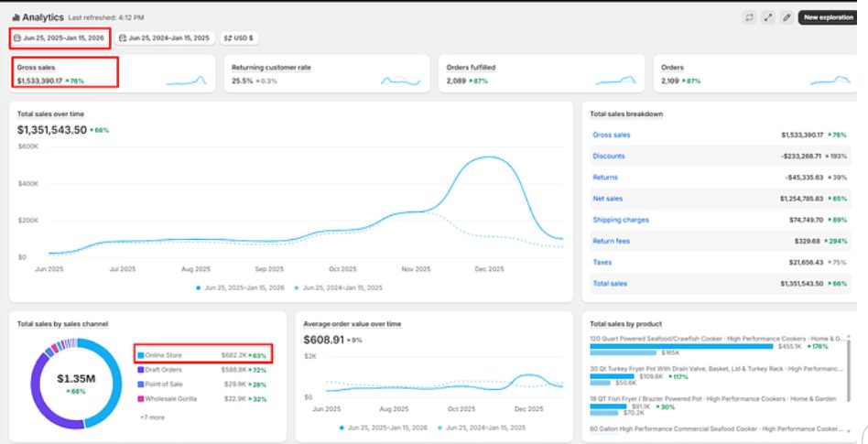Screen dimensions: 868x444
Task: Open the Return fees breakdown link
Action: point(611,242)
